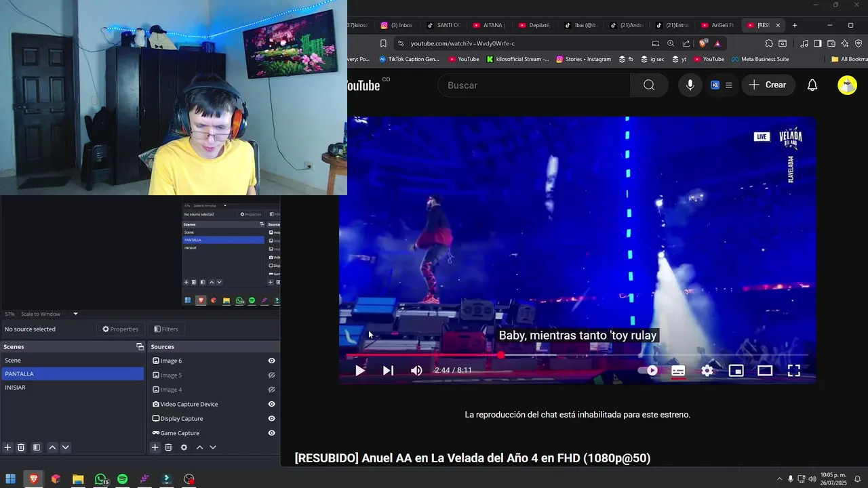Switch to the AITANA YouTube tab
Viewport: 868px width, 488px height.
pyautogui.click(x=490, y=25)
